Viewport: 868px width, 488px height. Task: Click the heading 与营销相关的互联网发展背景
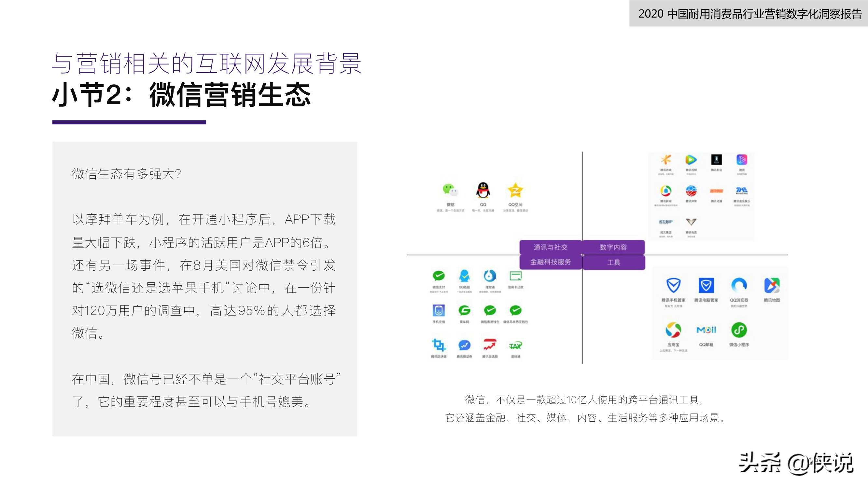click(207, 63)
